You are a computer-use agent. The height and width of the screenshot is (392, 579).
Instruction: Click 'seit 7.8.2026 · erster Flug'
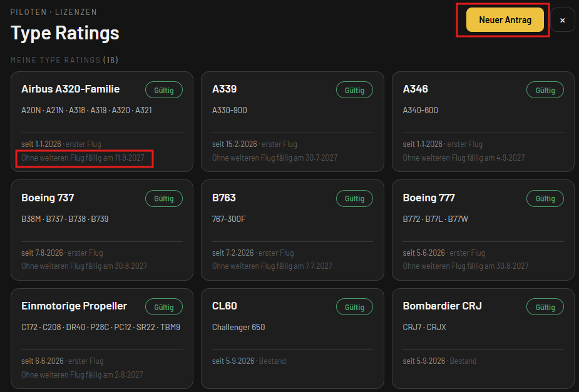62,253
